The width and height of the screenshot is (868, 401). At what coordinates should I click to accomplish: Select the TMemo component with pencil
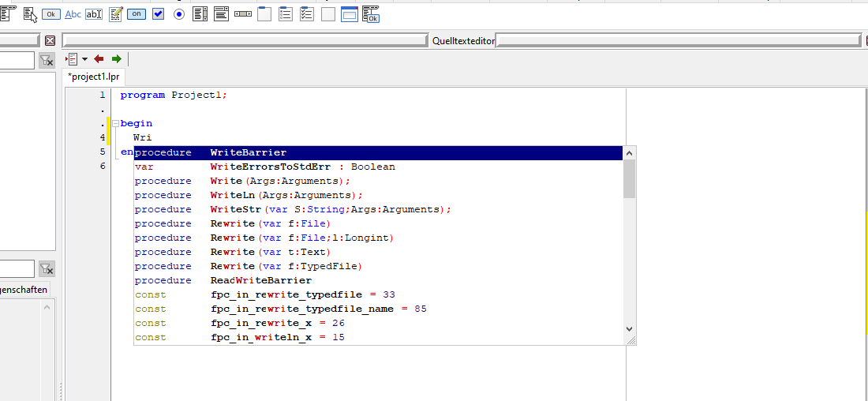116,14
